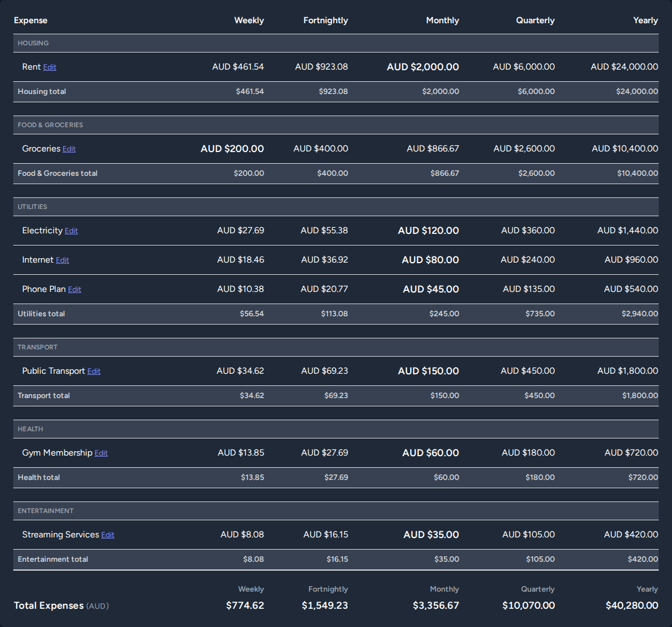Viewport: 672px width, 627px height.
Task: Click the total monthly figure $3,356.67
Action: coord(436,606)
